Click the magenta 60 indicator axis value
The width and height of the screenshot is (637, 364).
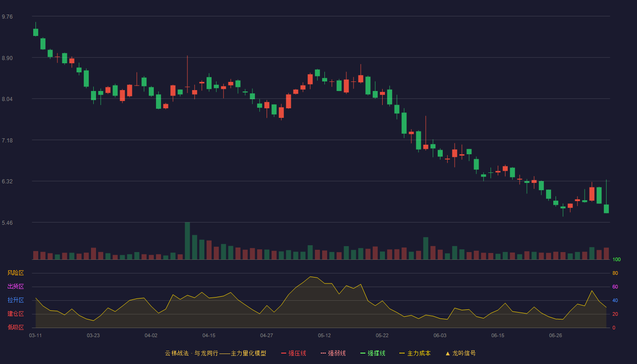615,287
